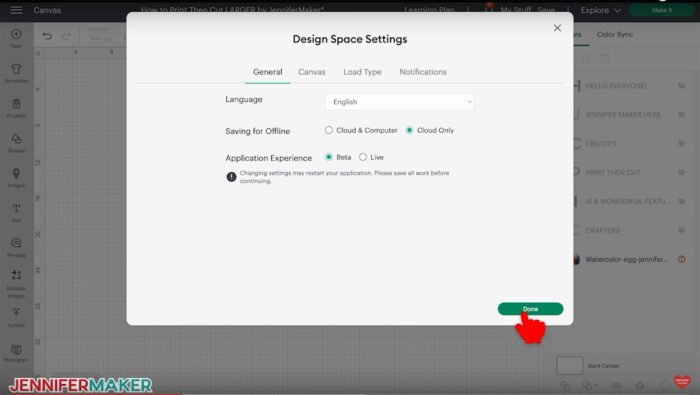Close the Design Space Settings dialog
700x395 pixels.
tap(557, 28)
